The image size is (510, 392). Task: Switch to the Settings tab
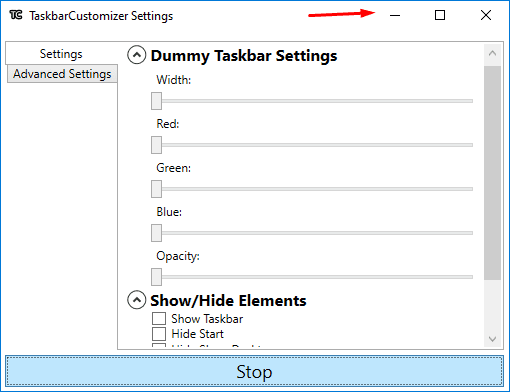pos(61,54)
